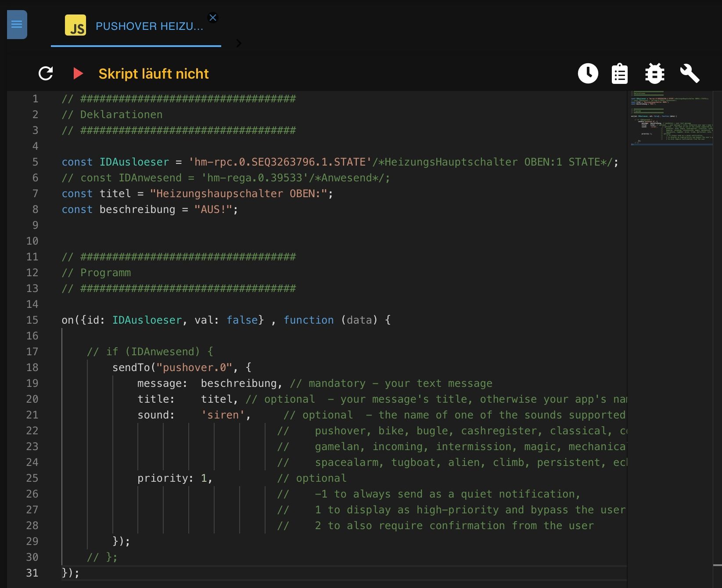Viewport: 722px width, 588px height.
Task: Click line number 31 in gutter
Action: [32, 573]
